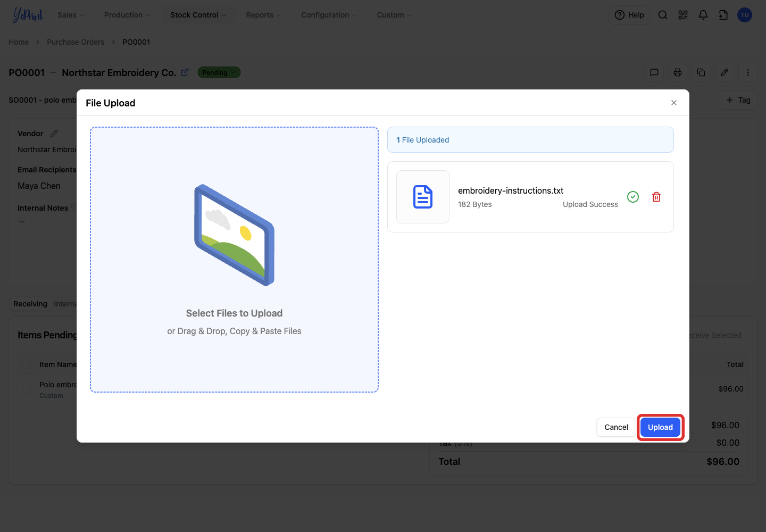The image size is (766, 532).
Task: Click the Upload button
Action: point(660,427)
